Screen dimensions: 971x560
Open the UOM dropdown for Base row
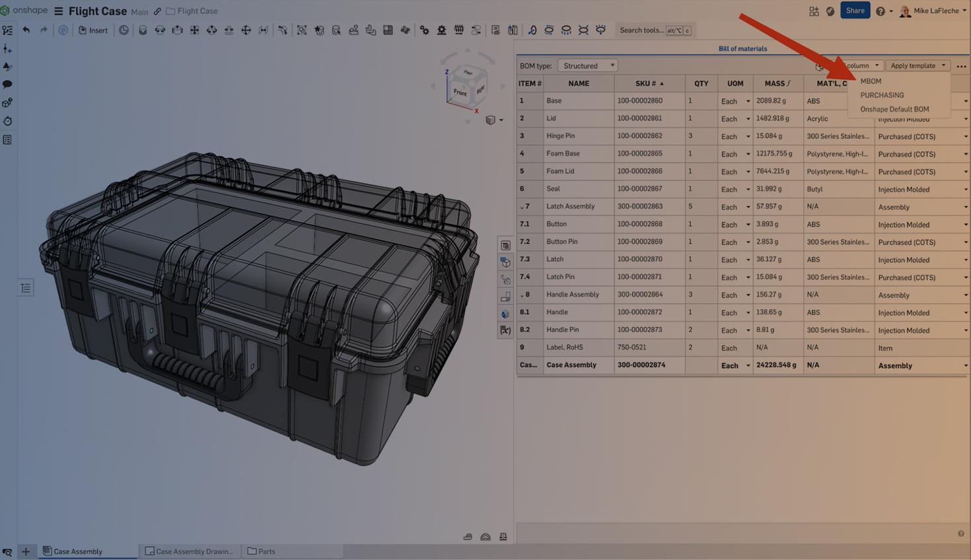coord(748,102)
